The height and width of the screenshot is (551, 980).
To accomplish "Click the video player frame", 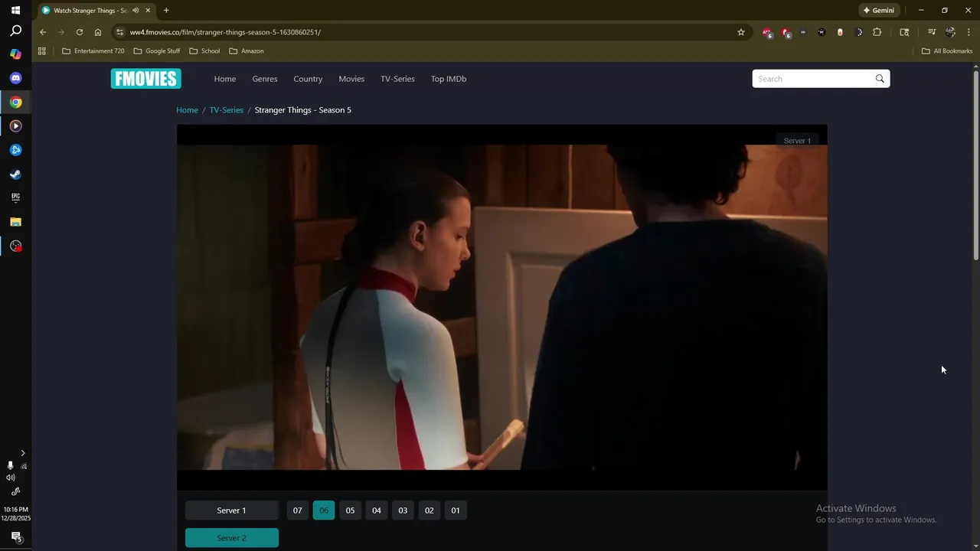I will point(501,307).
